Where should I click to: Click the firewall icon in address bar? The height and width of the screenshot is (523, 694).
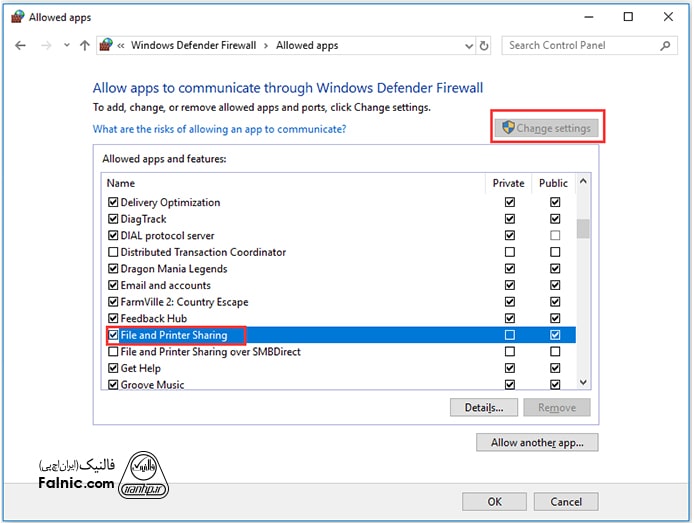pos(107,46)
